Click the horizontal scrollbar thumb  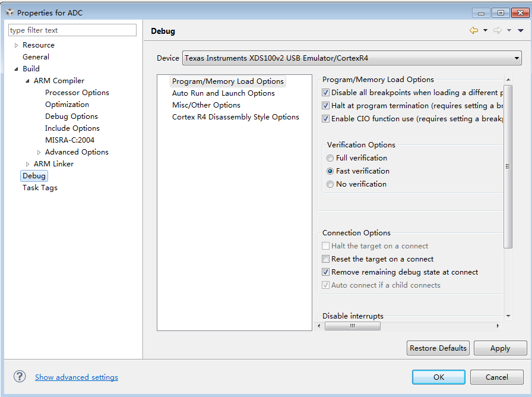[352, 326]
